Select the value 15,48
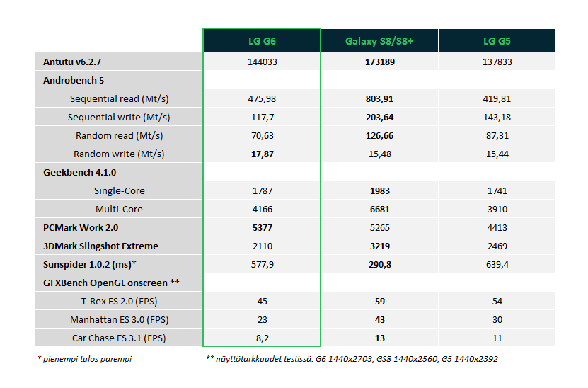 click(379, 154)
